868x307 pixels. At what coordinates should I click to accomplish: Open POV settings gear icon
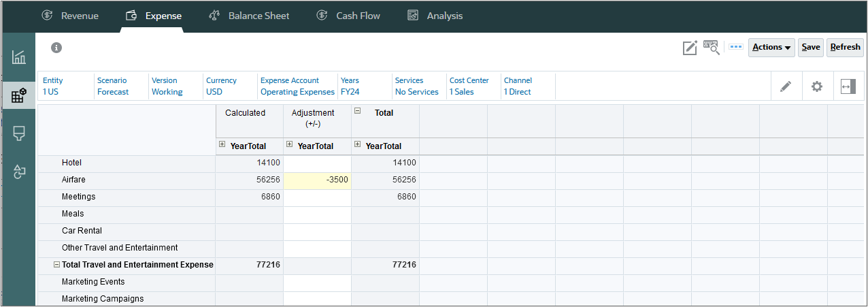[x=817, y=86]
